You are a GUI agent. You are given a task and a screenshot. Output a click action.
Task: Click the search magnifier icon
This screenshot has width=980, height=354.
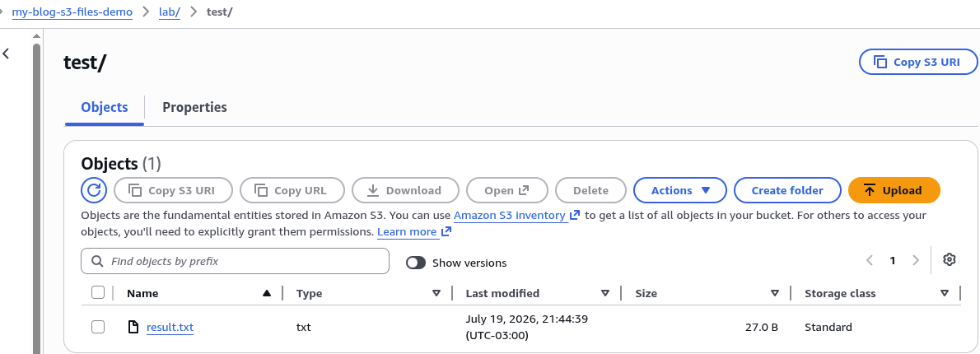click(x=97, y=261)
